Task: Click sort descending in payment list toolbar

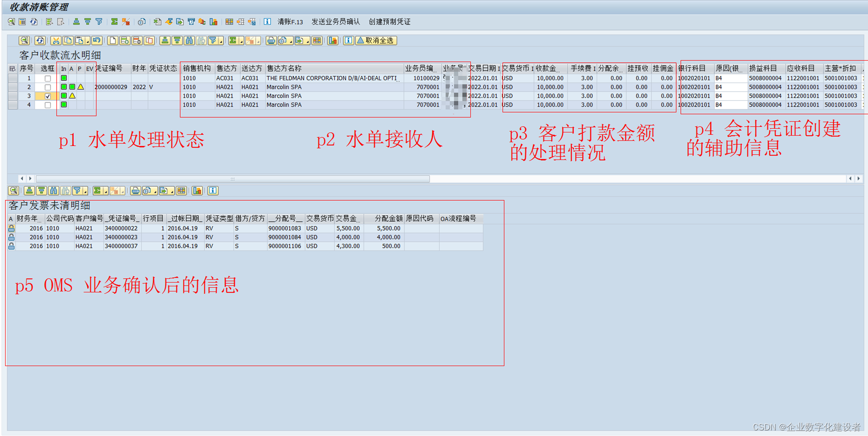Action: pyautogui.click(x=177, y=41)
